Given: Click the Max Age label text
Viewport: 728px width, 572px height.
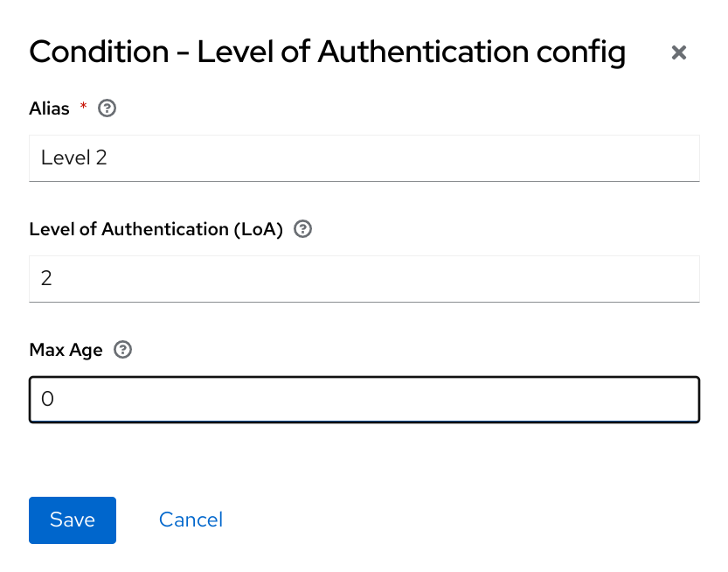Looking at the screenshot, I should (66, 350).
